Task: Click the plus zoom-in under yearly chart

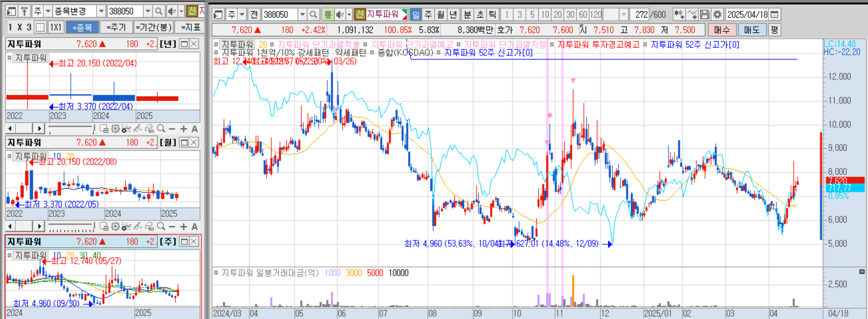Action: click(x=183, y=129)
